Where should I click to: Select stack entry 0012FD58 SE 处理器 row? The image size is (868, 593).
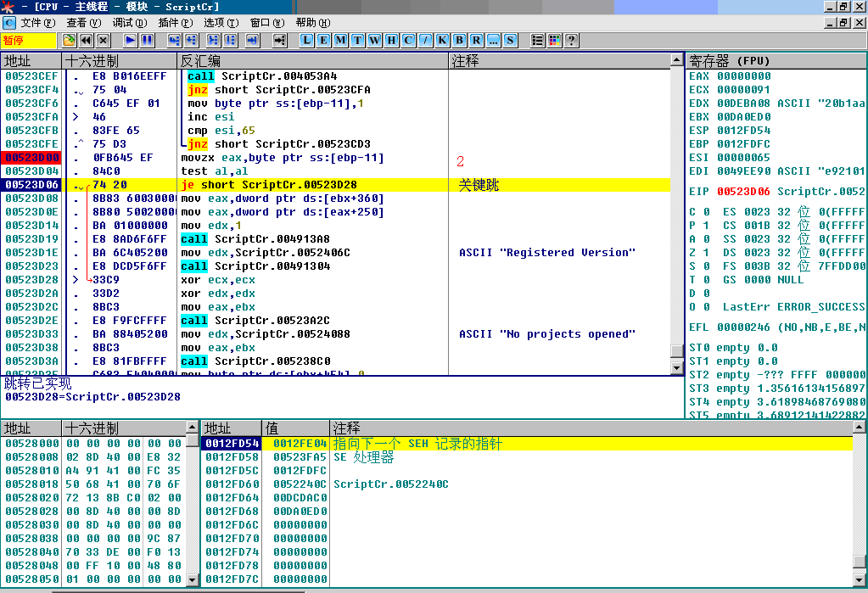point(526,457)
